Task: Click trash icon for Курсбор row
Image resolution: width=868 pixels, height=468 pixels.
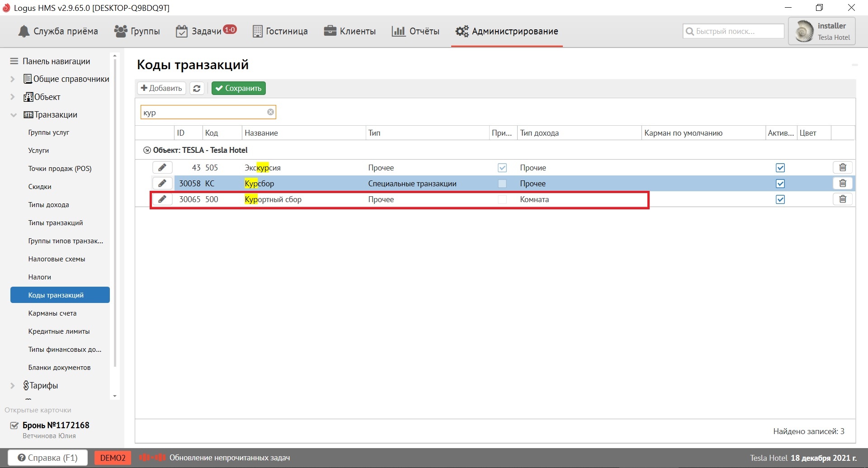Action: pos(843,184)
